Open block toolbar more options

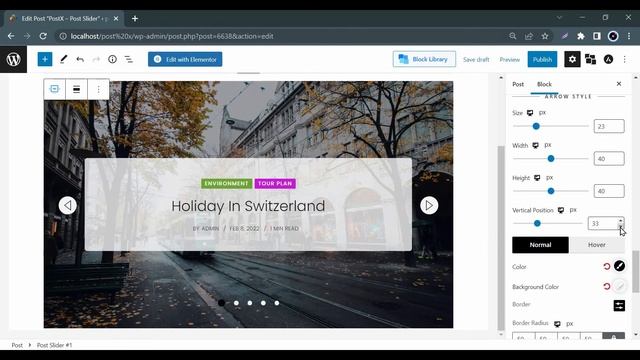pyautogui.click(x=98, y=89)
